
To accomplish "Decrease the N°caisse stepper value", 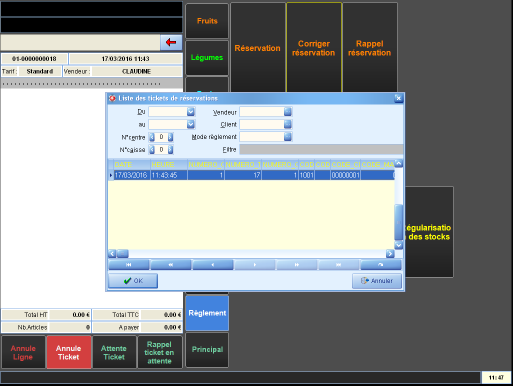I will click(x=152, y=150).
